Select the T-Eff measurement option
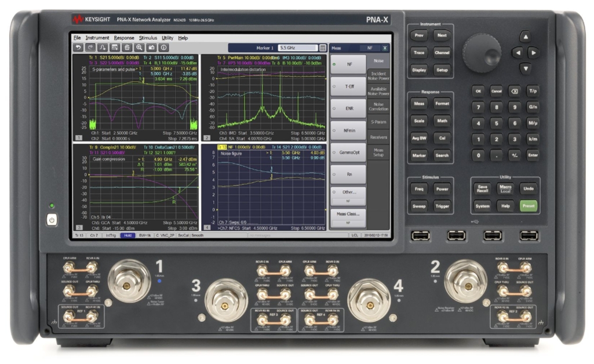Screen dimensions: 594x364 (x=348, y=86)
